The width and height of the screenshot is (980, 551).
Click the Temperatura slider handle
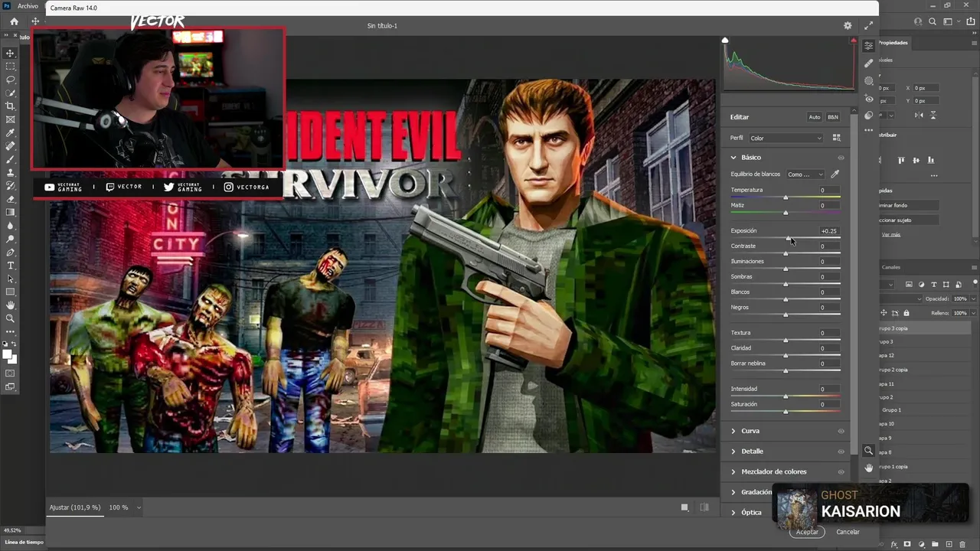pos(786,197)
